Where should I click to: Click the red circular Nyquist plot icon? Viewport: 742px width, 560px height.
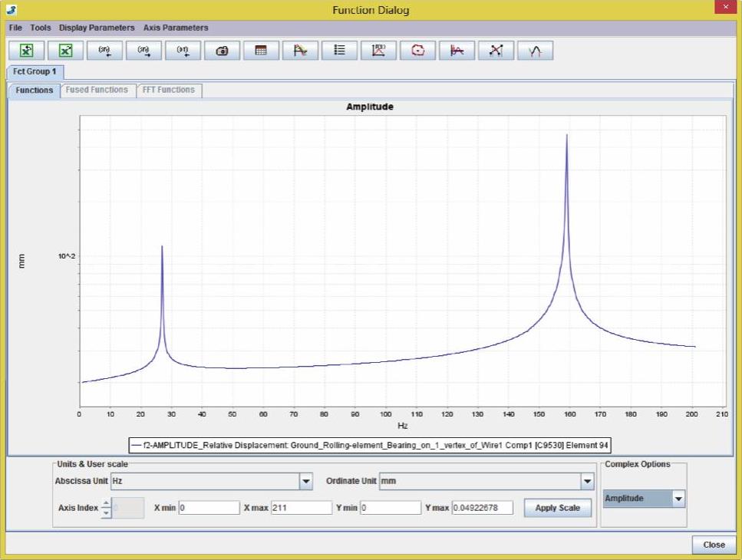click(417, 51)
